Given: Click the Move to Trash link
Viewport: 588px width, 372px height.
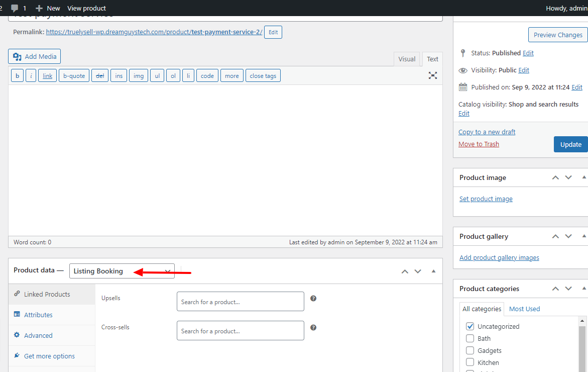Looking at the screenshot, I should point(479,144).
